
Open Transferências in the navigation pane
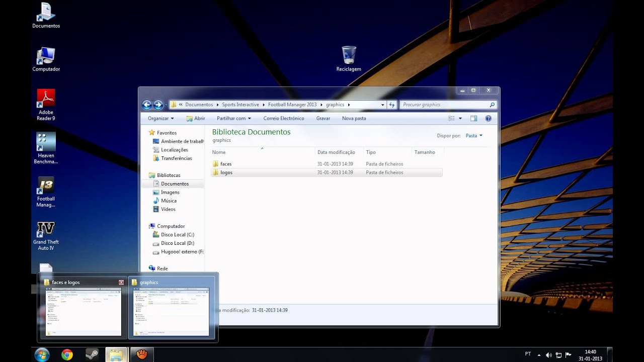pyautogui.click(x=172, y=158)
